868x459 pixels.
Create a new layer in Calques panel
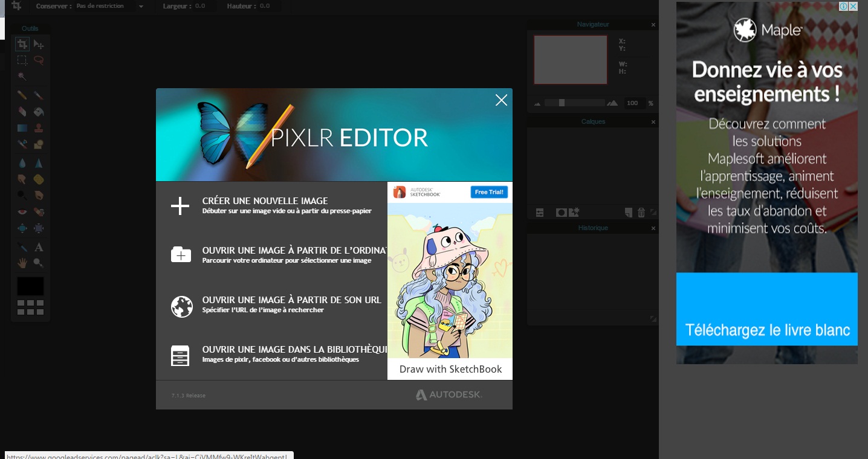coord(629,213)
